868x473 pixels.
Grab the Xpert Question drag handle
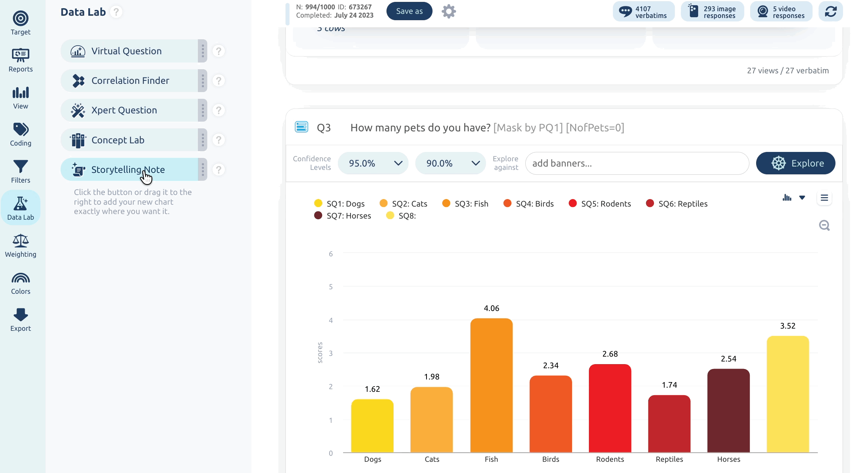point(202,110)
